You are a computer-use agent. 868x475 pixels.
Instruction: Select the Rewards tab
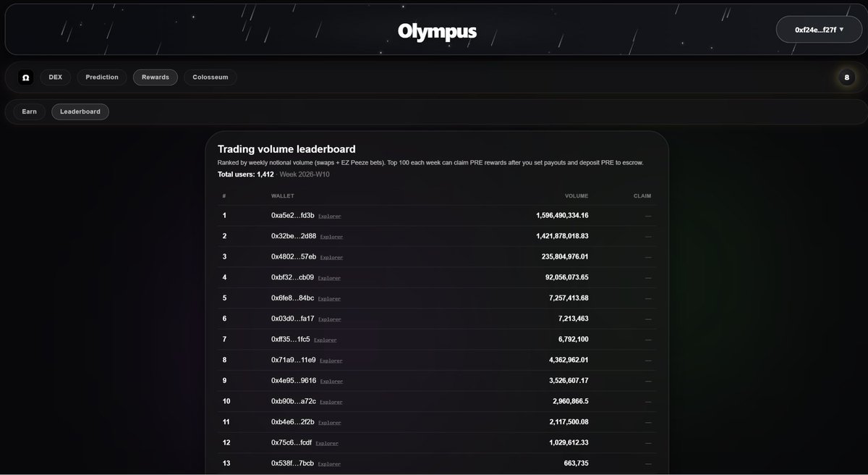pos(156,77)
